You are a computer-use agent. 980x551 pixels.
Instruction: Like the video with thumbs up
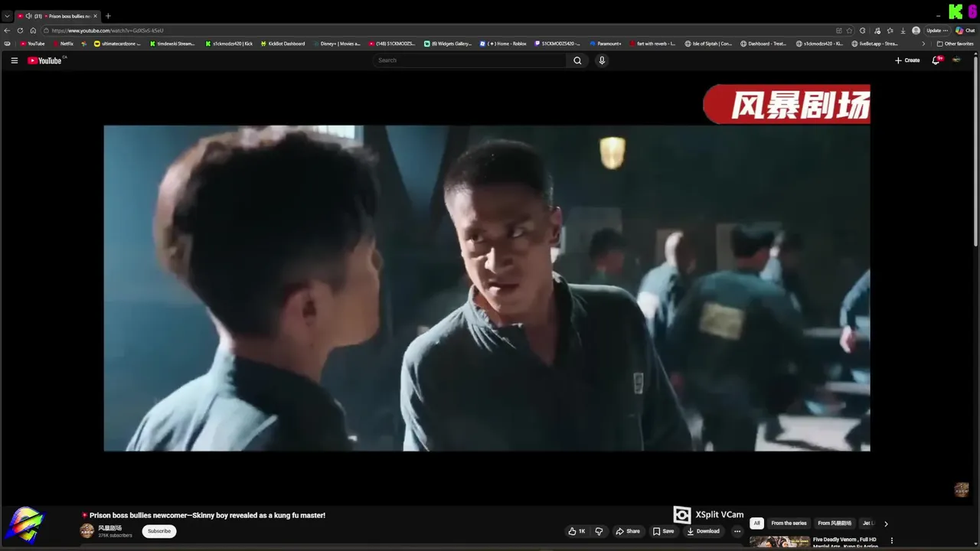(577, 531)
